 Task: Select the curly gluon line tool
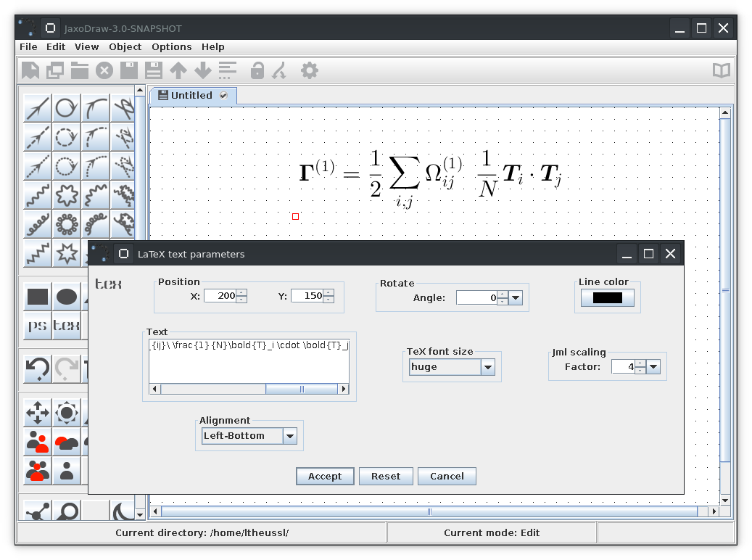pos(38,224)
